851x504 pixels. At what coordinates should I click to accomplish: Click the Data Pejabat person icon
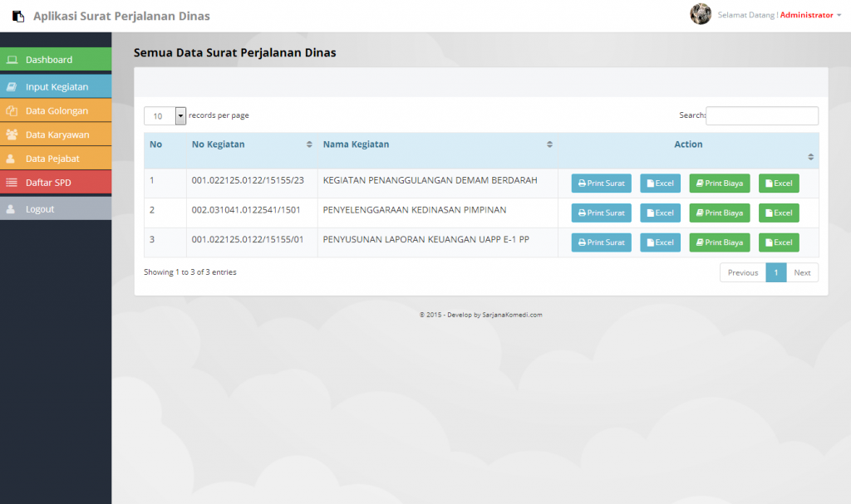point(12,159)
